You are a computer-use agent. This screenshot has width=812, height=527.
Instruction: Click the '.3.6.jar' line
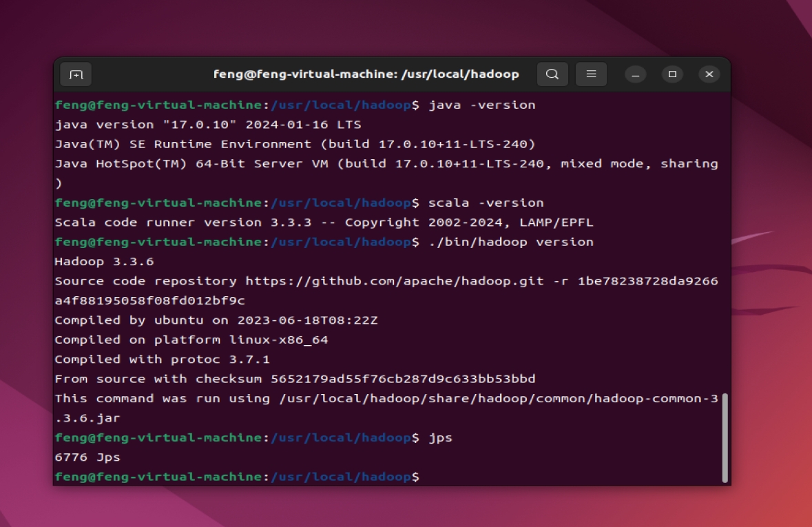(x=88, y=418)
